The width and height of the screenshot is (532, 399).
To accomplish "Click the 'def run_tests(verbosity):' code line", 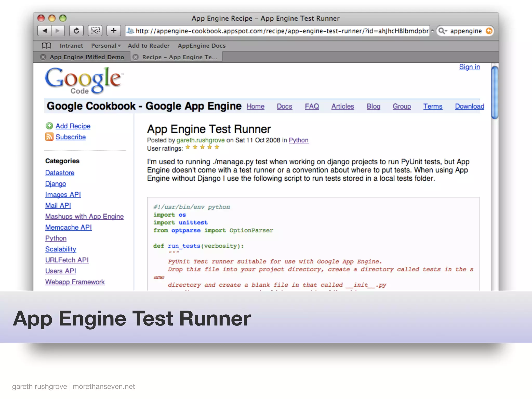I will click(x=198, y=246).
